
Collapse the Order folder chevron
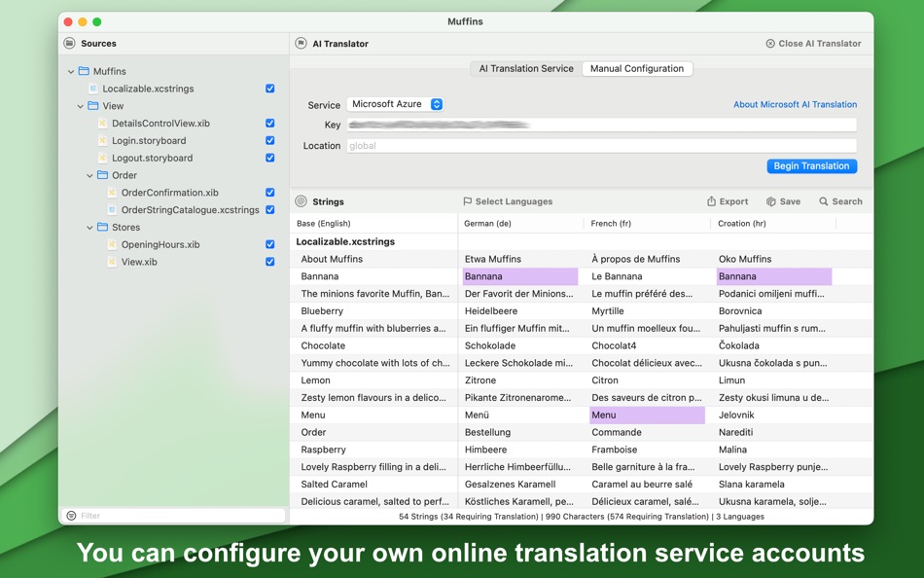89,176
